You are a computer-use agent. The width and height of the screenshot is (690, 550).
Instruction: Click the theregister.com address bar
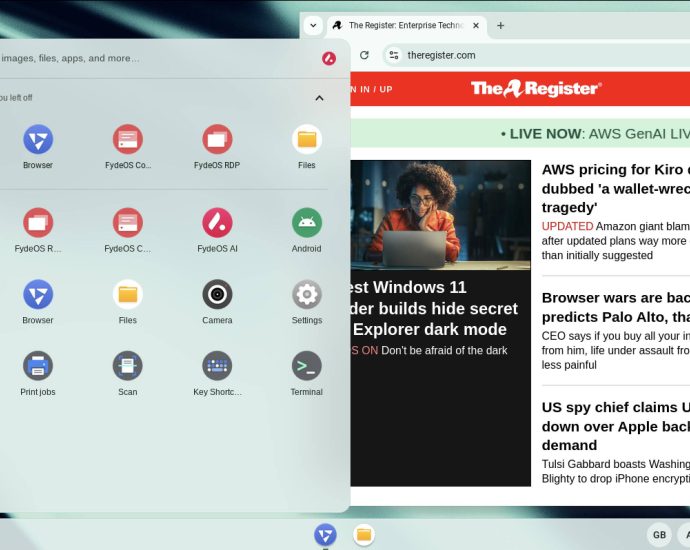pos(537,55)
